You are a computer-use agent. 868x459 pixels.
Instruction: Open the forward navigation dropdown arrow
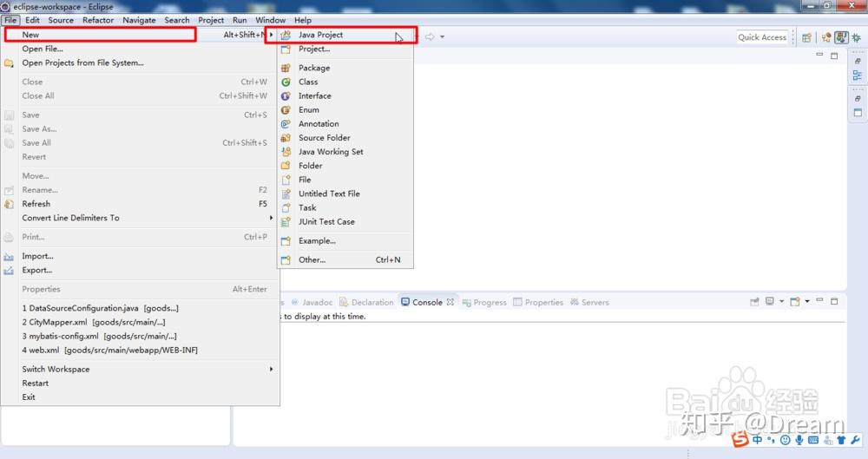click(x=443, y=37)
